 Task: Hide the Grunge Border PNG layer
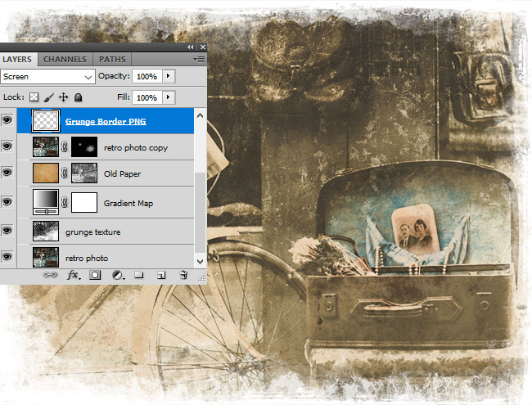[8, 121]
